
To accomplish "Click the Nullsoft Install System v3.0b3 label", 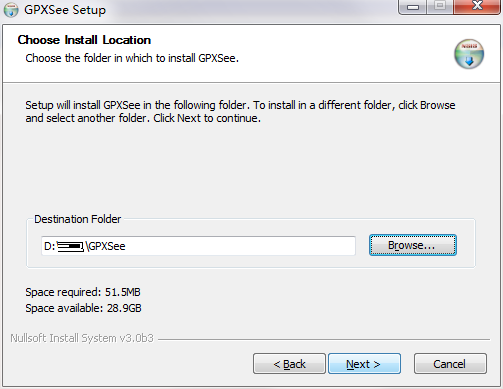I will pyautogui.click(x=82, y=338).
